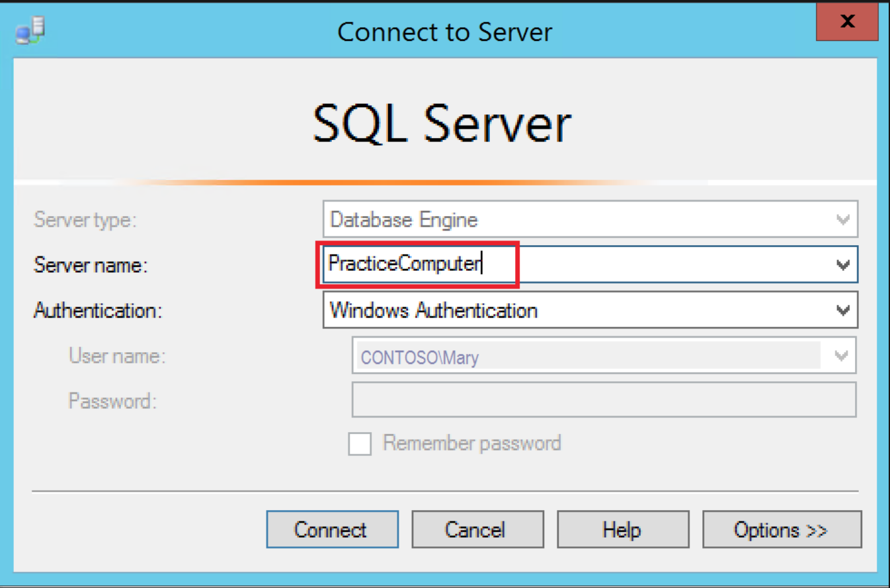Expand the User name dropdown arrow
Viewport: 890px width, 588px height.
tap(841, 356)
